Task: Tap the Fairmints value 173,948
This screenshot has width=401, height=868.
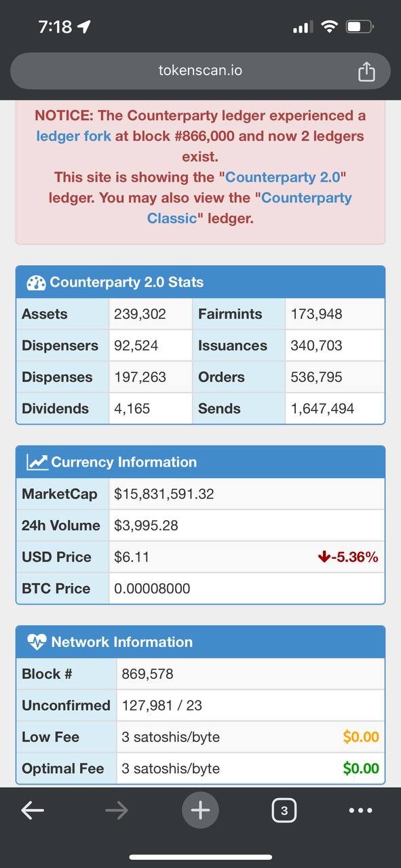Action: coord(316,314)
